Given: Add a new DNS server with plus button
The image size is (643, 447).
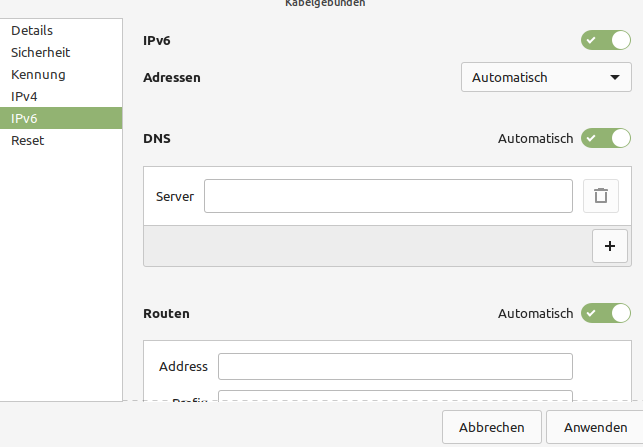Looking at the screenshot, I should point(609,246).
